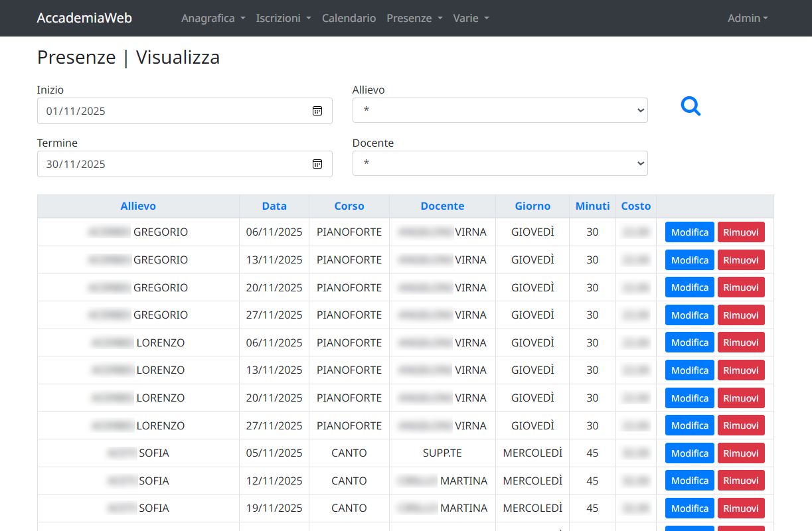This screenshot has width=812, height=531.
Task: Click Rimuovi for Lorenzo's 27/11/2025 lesson
Action: [x=740, y=425]
